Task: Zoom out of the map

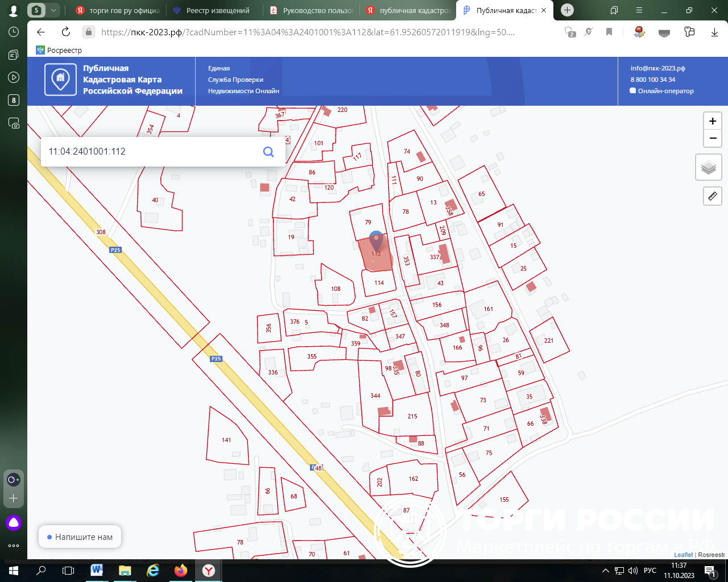Action: [712, 138]
